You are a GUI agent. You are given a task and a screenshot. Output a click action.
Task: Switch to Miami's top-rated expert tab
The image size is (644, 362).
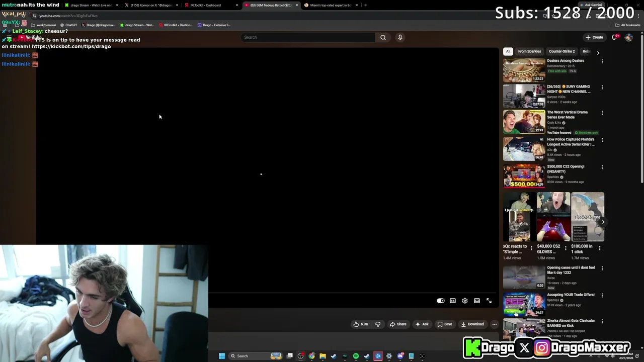pos(331,5)
